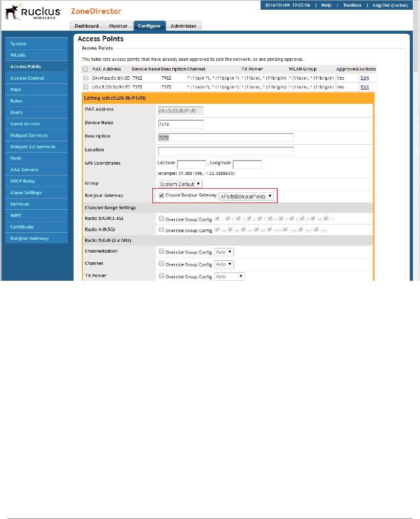This screenshot has height=519, width=420.
Task: Click the Latitude input field
Action: (x=192, y=165)
